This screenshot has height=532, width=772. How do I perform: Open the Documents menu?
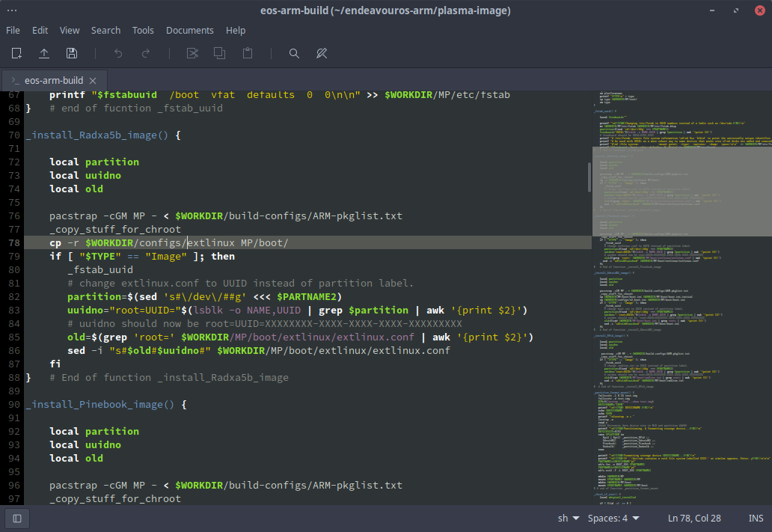click(189, 31)
